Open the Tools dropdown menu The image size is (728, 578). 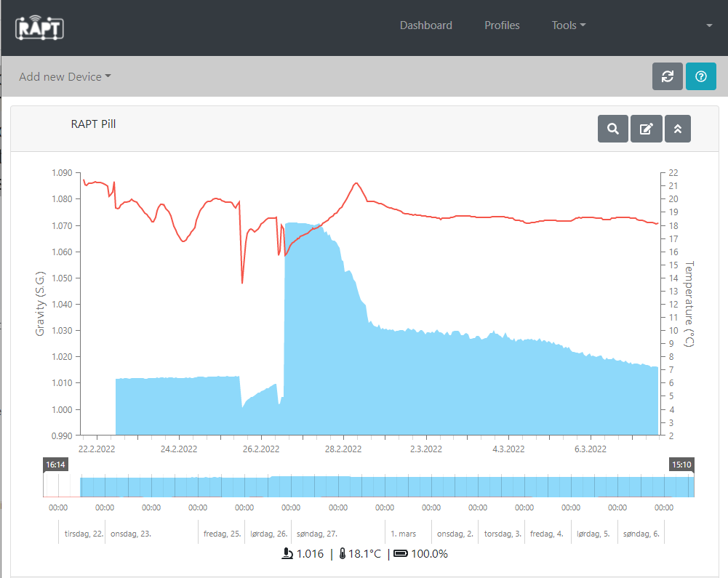point(568,25)
